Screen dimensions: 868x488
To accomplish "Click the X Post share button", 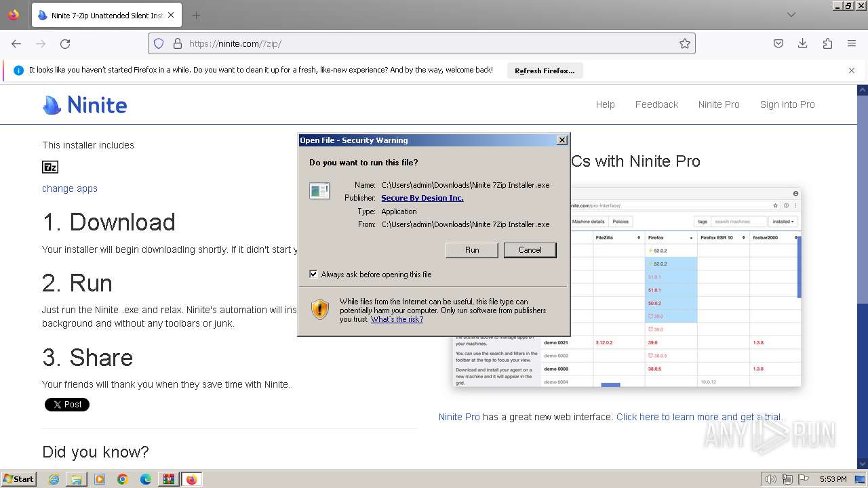I will click(67, 405).
